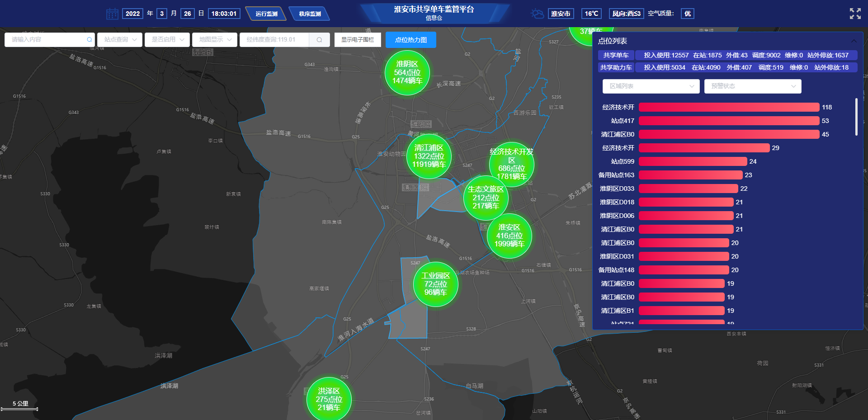The width and height of the screenshot is (868, 420).
Task: Click the calendar icon beside the date
Action: pyautogui.click(x=112, y=14)
